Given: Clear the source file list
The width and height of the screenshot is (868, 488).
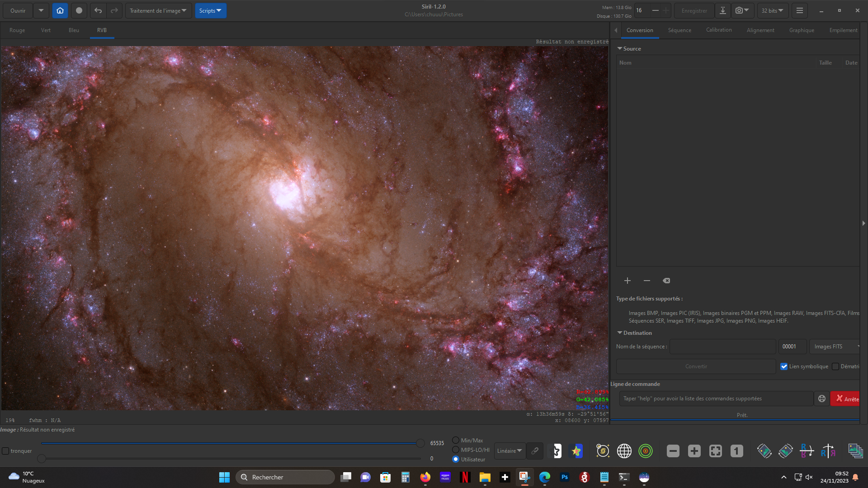Looking at the screenshot, I should pos(666,281).
